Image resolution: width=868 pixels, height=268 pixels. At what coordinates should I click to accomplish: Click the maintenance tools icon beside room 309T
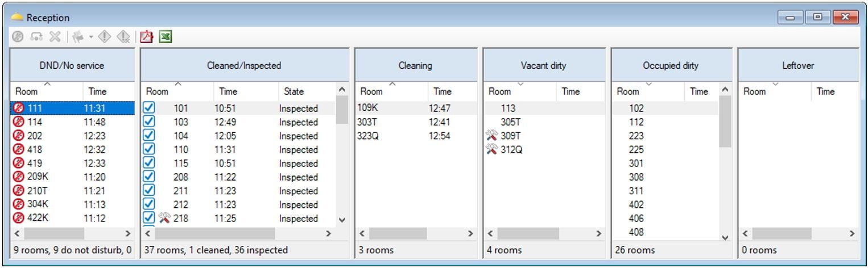click(492, 136)
